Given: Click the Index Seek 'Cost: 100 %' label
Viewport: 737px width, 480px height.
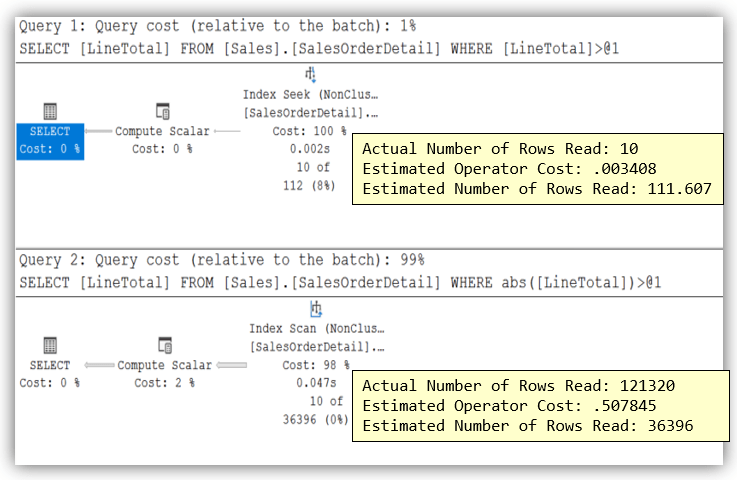Looking at the screenshot, I should (x=310, y=131).
